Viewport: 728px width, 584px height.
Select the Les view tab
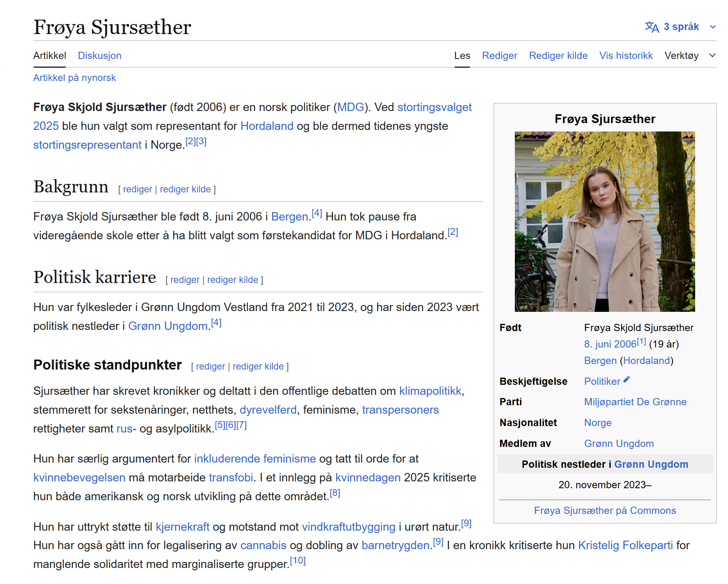tap(462, 55)
